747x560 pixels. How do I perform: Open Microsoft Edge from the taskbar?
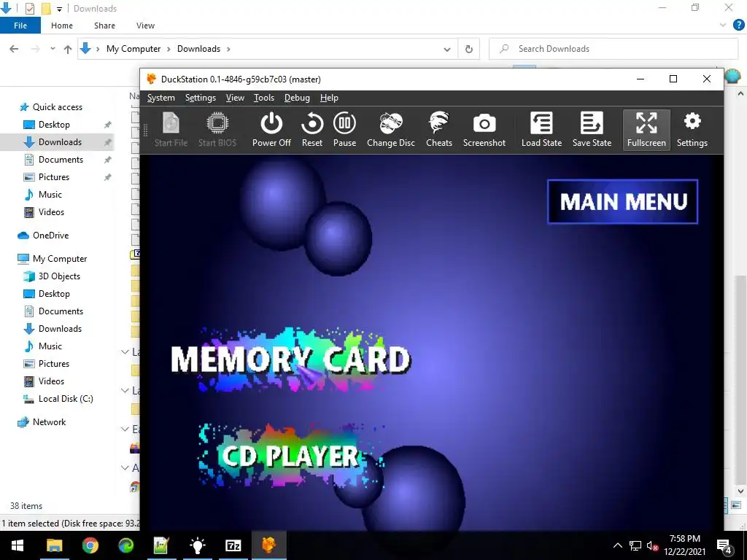pyautogui.click(x=125, y=545)
